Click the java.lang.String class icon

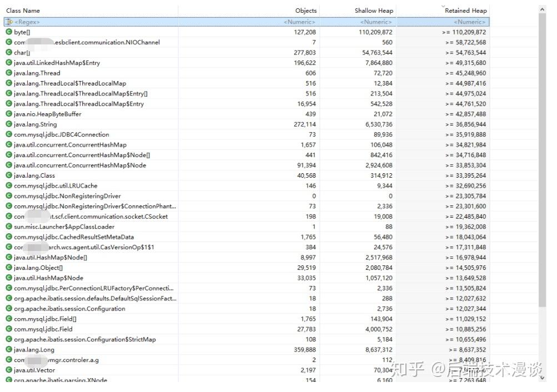9,124
